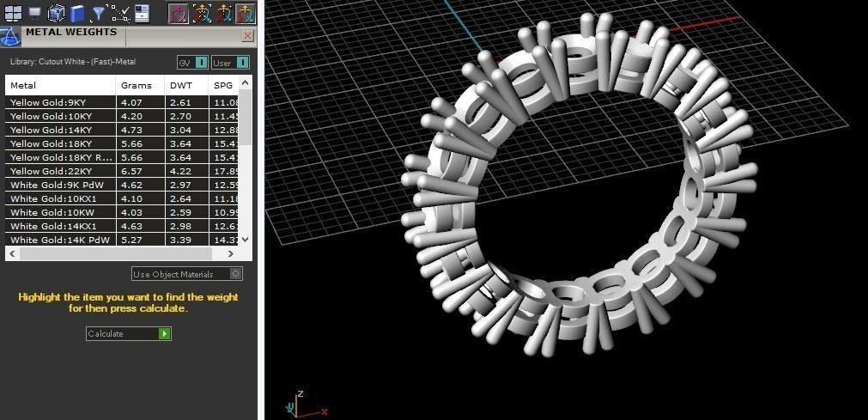Click the Library: Cutout White label

tap(73, 62)
